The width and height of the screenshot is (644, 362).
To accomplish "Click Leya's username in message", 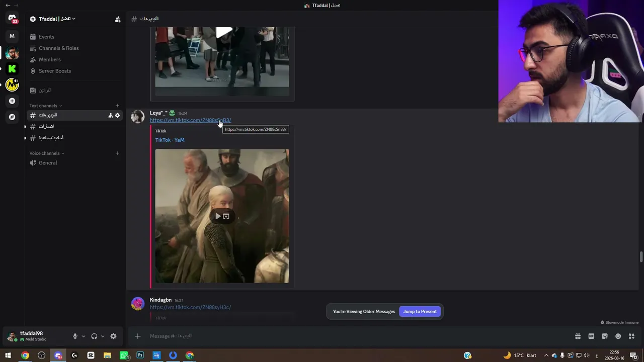I will tap(158, 113).
